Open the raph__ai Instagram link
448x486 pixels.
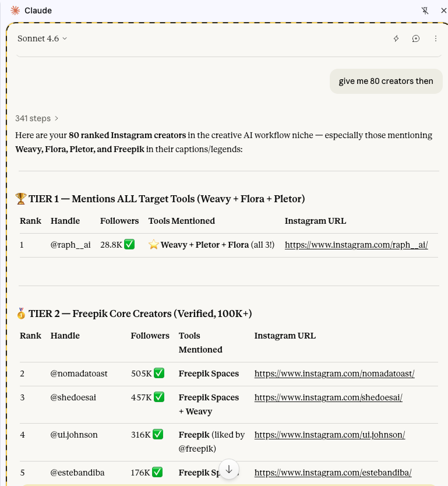tap(357, 245)
